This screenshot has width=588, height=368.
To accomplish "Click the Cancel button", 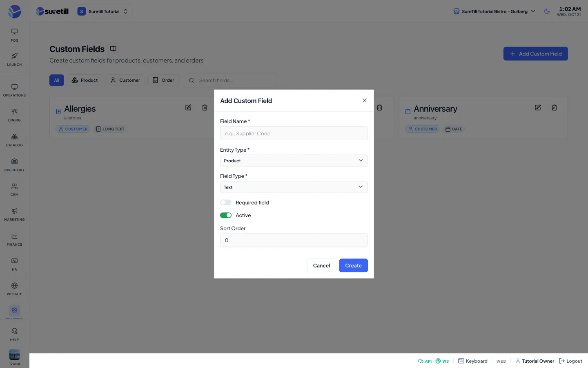I will pos(321,265).
